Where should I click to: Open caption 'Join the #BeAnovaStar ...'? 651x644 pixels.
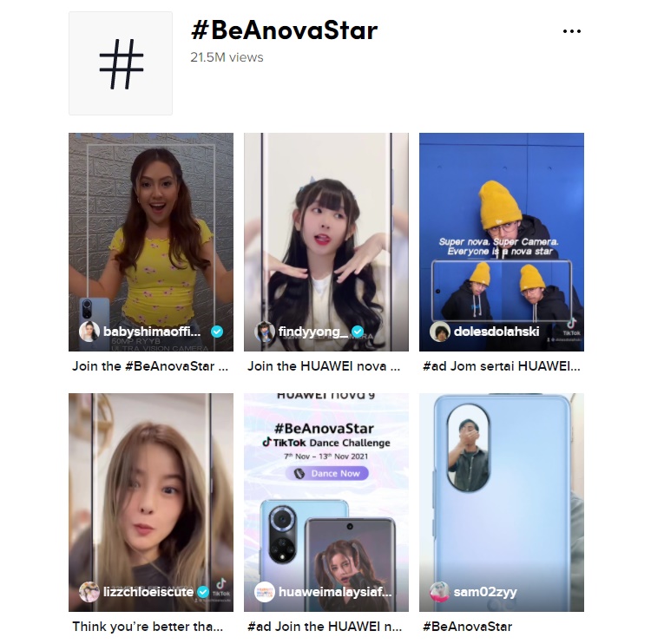click(x=150, y=365)
